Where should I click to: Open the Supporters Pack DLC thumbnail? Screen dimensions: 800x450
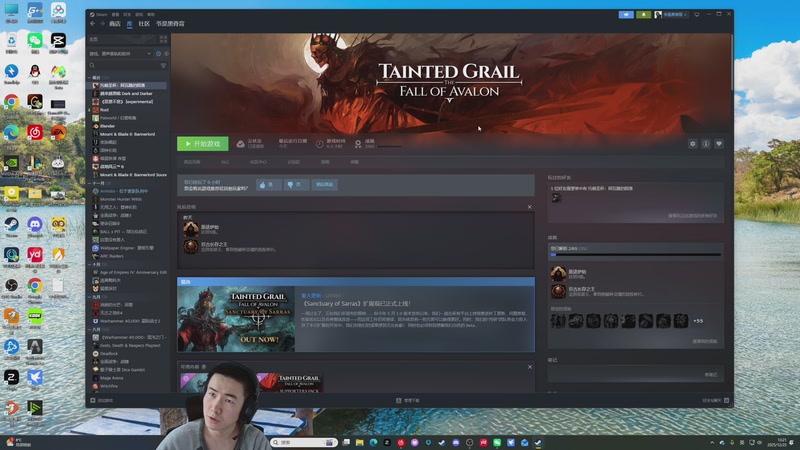point(291,383)
